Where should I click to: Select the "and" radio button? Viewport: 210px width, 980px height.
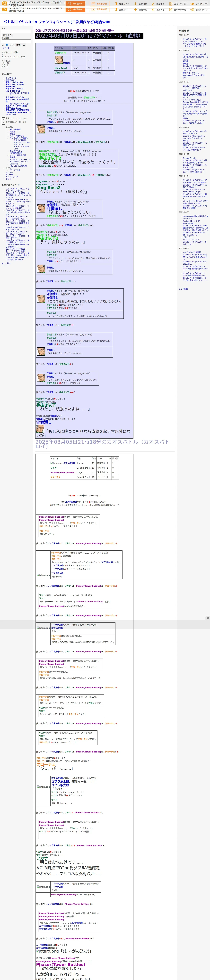tap(7, 45)
